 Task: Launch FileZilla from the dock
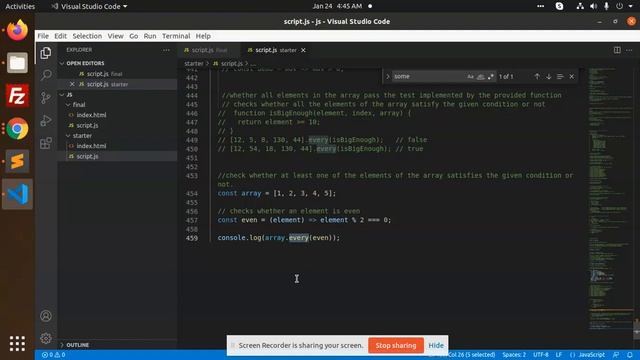pyautogui.click(x=17, y=96)
